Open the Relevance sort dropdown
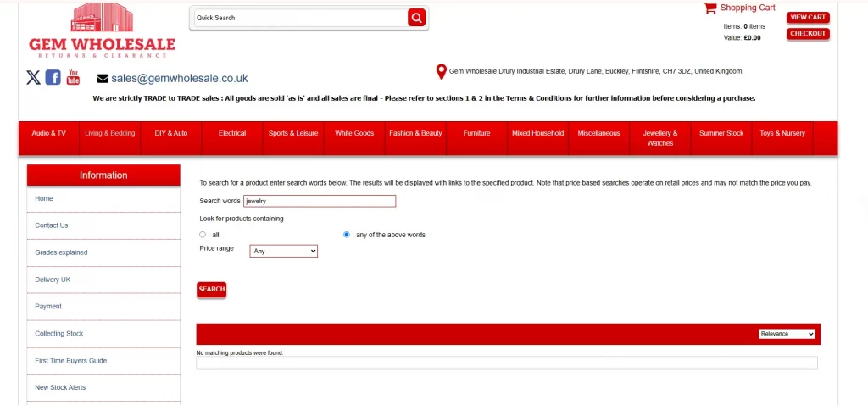868x405 pixels. click(787, 334)
